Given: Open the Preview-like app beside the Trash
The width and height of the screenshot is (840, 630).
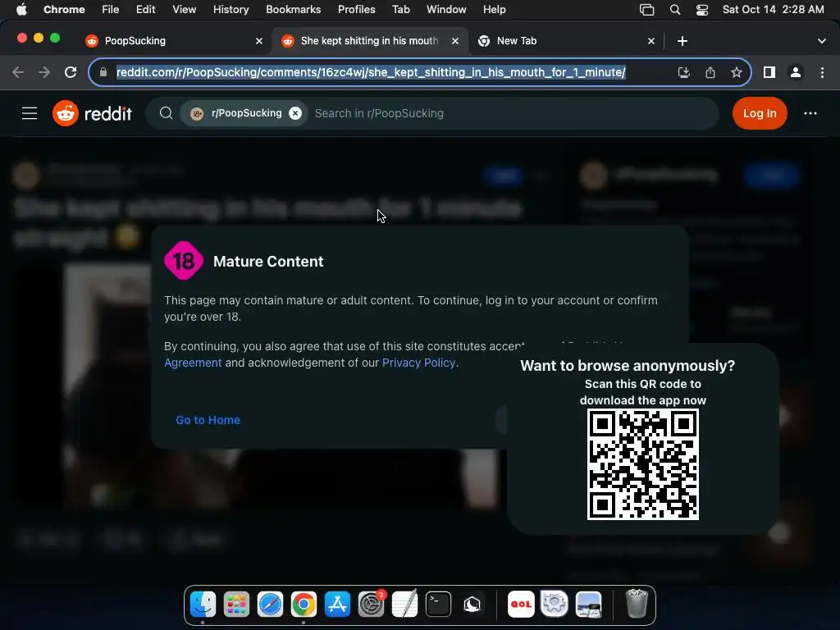Looking at the screenshot, I should [588, 605].
